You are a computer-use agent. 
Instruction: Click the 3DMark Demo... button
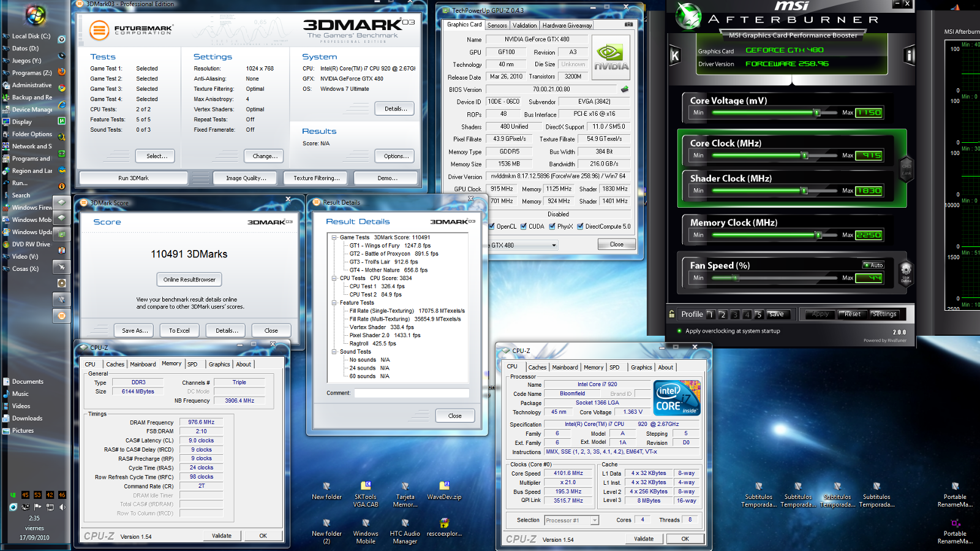pos(387,178)
